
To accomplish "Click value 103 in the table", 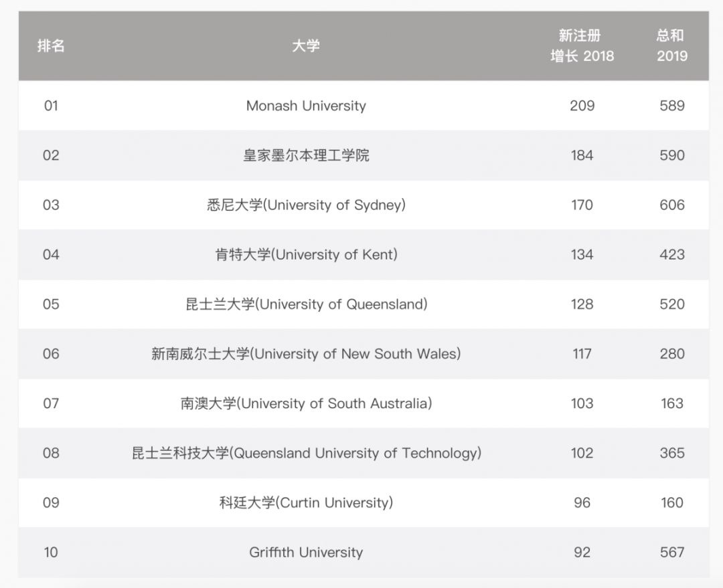I will pyautogui.click(x=582, y=403).
